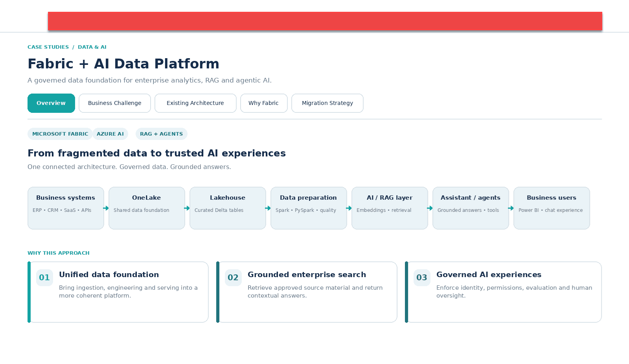Open the Lakehouse flow card
The image size is (629, 364).
coord(228,208)
